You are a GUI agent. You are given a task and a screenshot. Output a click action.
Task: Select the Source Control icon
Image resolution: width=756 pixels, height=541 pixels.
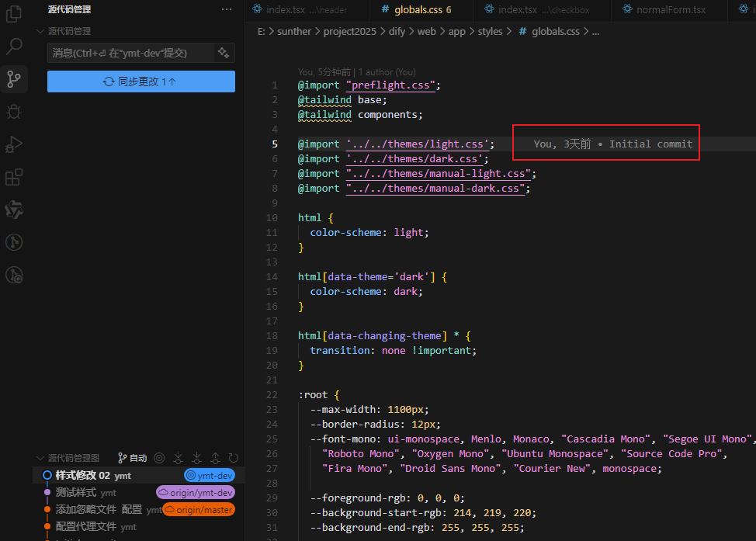click(13, 79)
